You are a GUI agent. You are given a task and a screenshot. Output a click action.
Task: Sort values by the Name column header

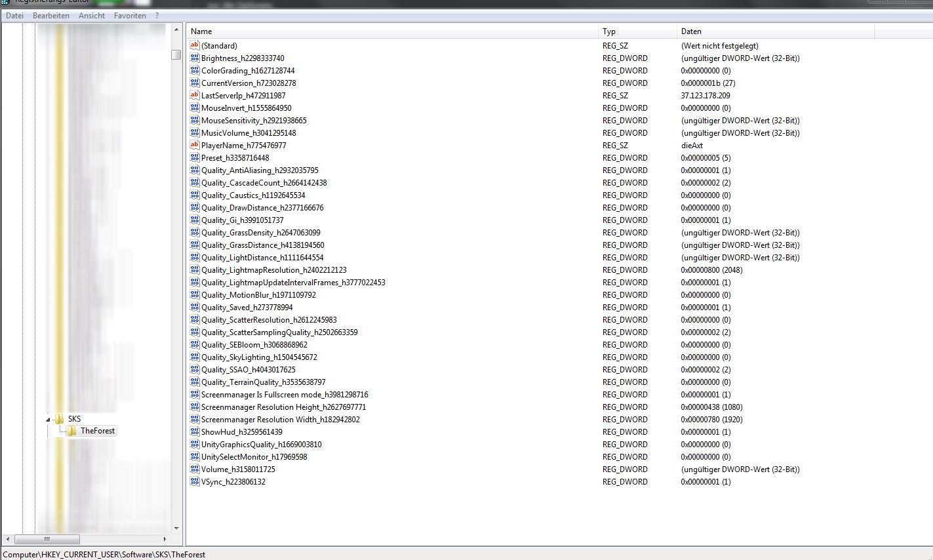pos(393,31)
